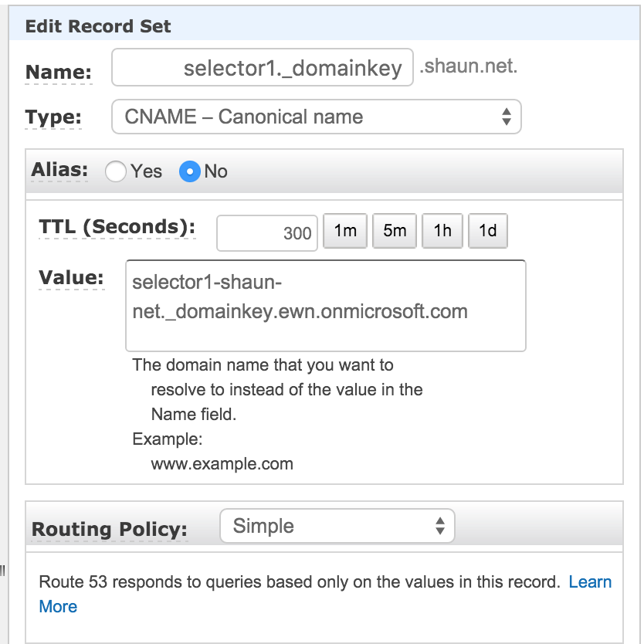Click the Alias label
Image resolution: width=644 pixels, height=644 pixels.
[59, 170]
